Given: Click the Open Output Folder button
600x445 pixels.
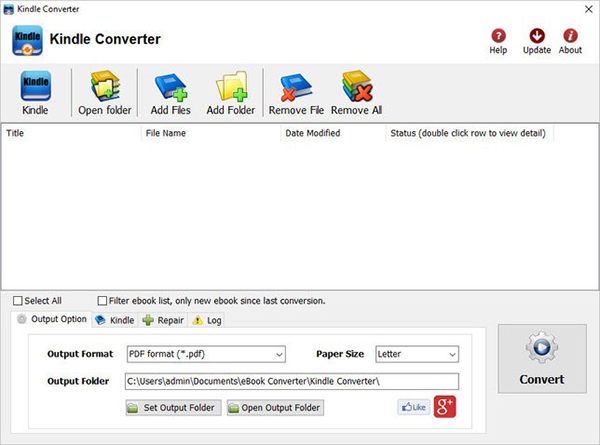Looking at the screenshot, I should point(276,408).
